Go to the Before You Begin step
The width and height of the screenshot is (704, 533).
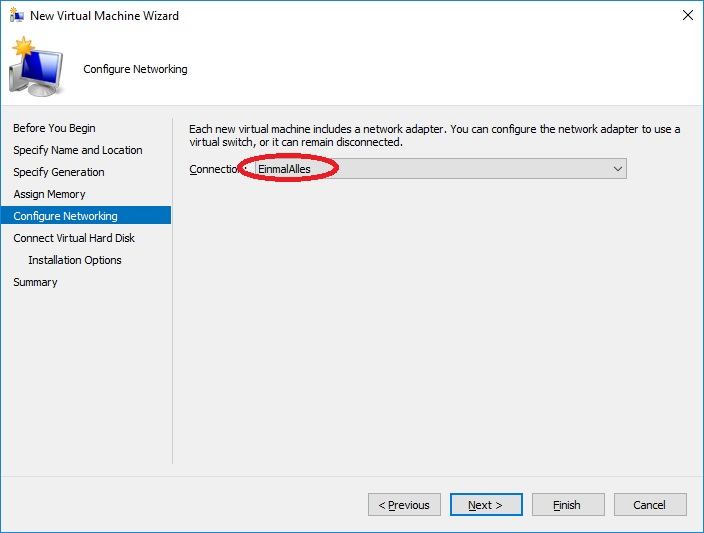[54, 128]
